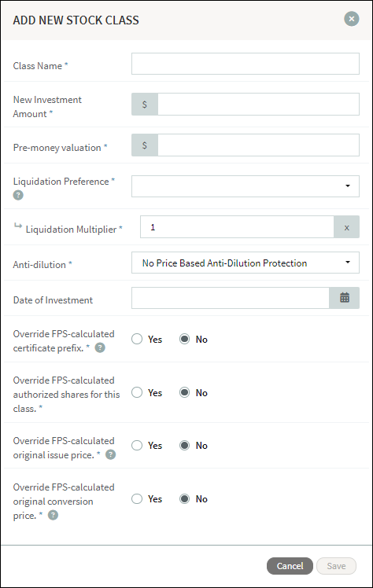Click the Save button
The height and width of the screenshot is (588, 373).
point(336,566)
